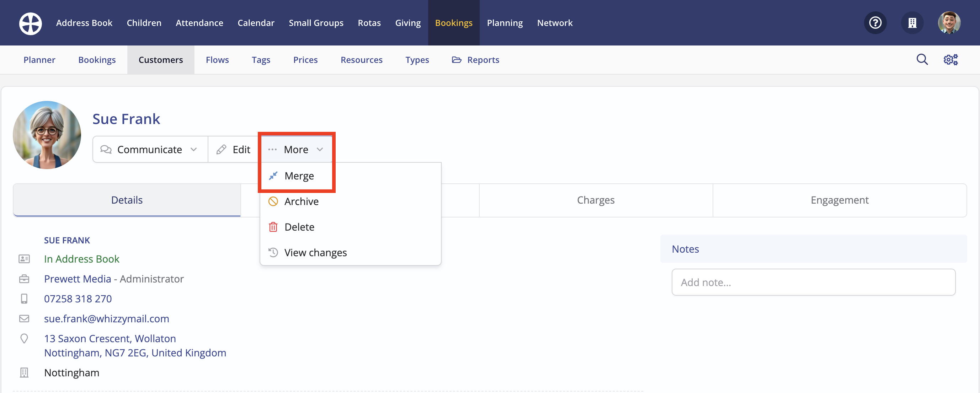
Task: Switch to the Prices tab
Action: coord(305,60)
